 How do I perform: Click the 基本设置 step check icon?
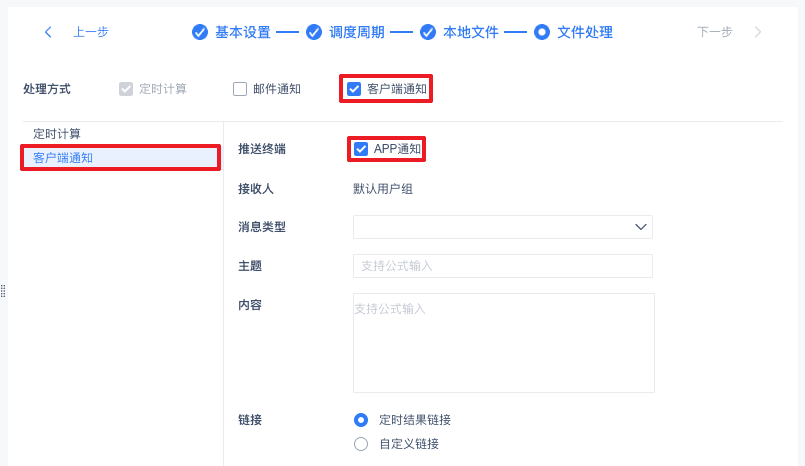tap(200, 32)
